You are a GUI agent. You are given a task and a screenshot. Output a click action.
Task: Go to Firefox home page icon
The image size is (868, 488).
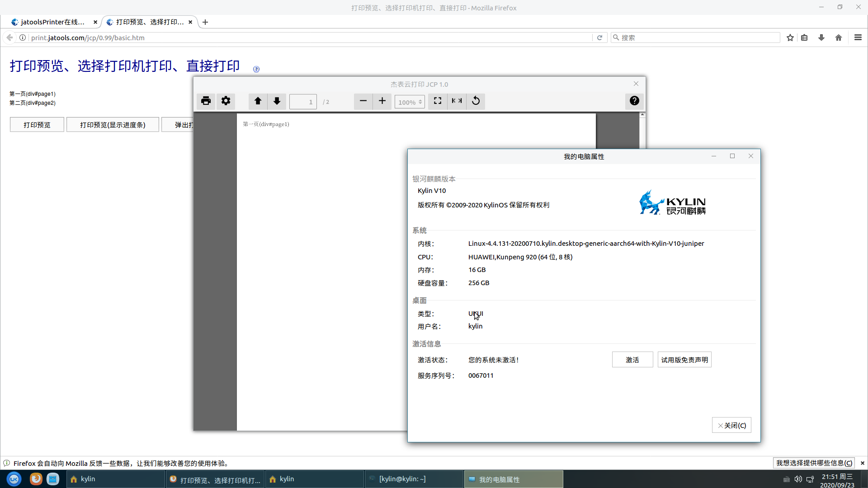click(x=839, y=38)
